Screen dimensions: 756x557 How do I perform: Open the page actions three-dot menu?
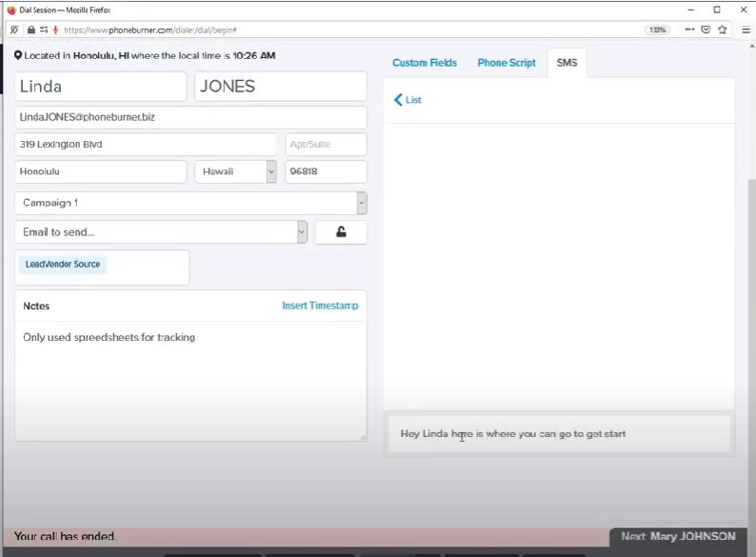point(689,30)
